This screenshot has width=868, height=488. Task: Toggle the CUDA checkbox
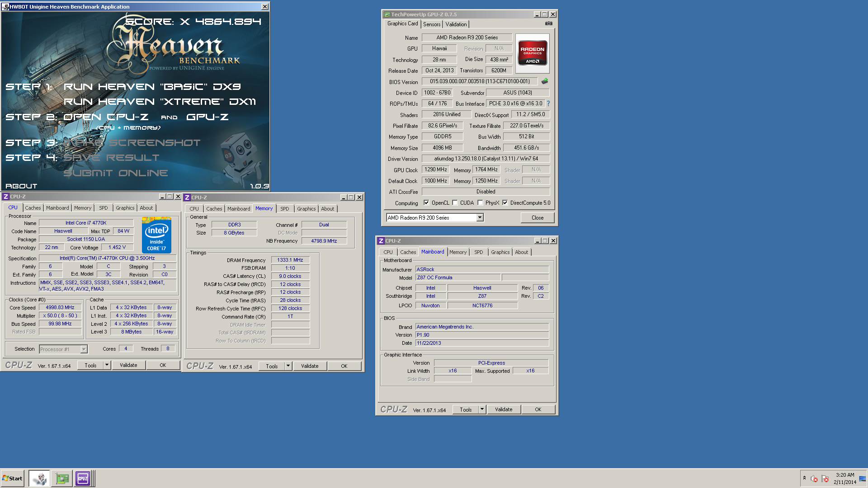coord(455,203)
